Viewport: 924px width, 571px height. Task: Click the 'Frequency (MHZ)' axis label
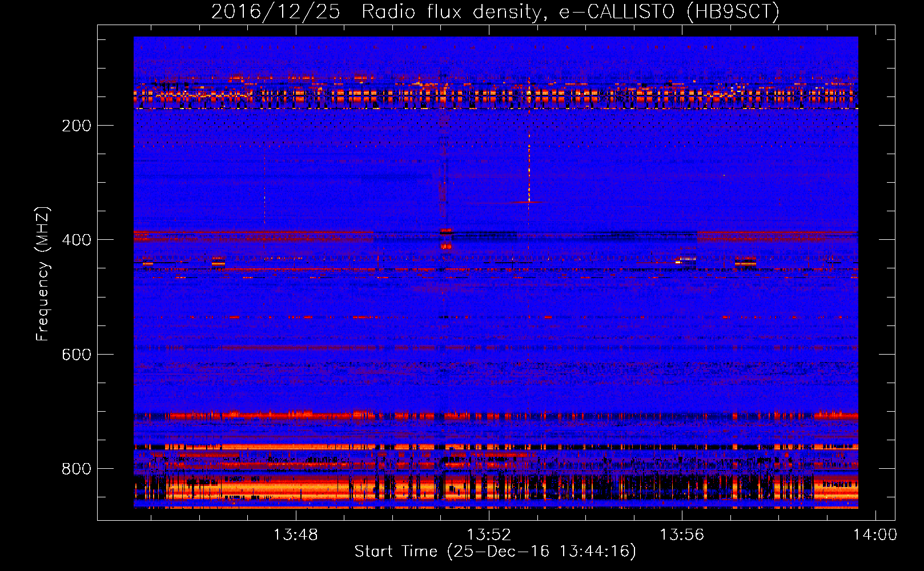click(x=43, y=274)
